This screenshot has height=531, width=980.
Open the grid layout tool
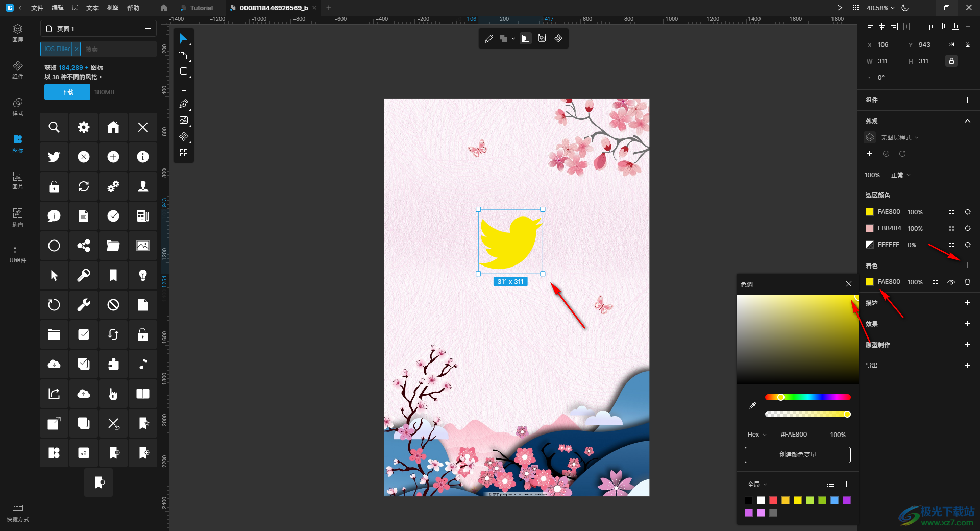[183, 153]
